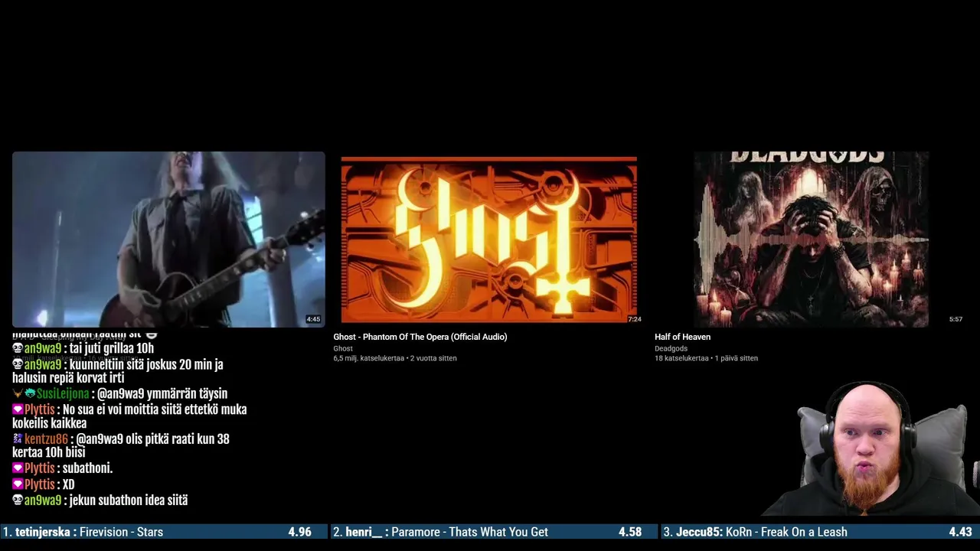980x551 pixels.
Task: Click the 4.43 rating score
Action: pos(960,532)
